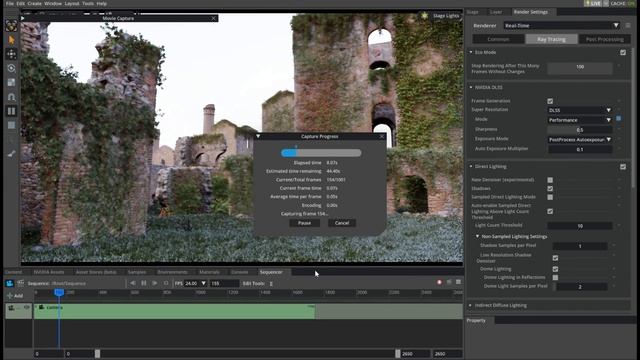640x360 pixels.
Task: Open the Super Resolution DLSS dropdown
Action: click(x=580, y=110)
